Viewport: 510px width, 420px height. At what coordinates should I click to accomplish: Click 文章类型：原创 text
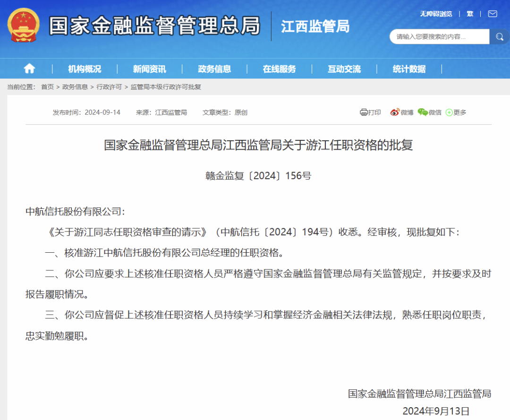[225, 112]
